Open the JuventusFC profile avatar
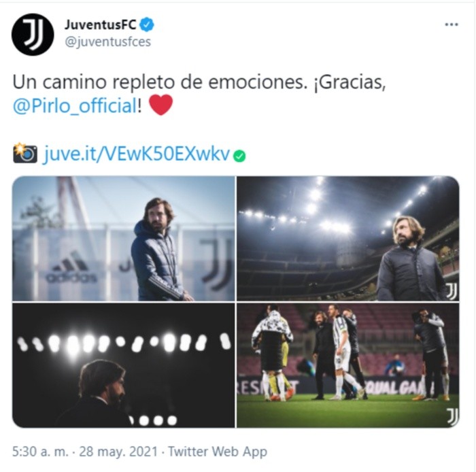The width and height of the screenshot is (476, 472). (x=33, y=34)
